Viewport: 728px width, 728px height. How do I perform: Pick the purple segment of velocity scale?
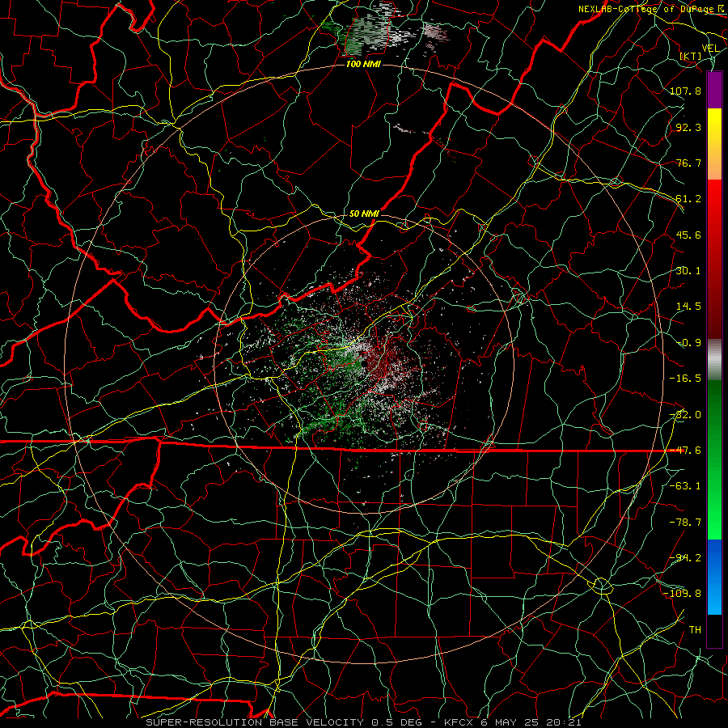coord(714,91)
